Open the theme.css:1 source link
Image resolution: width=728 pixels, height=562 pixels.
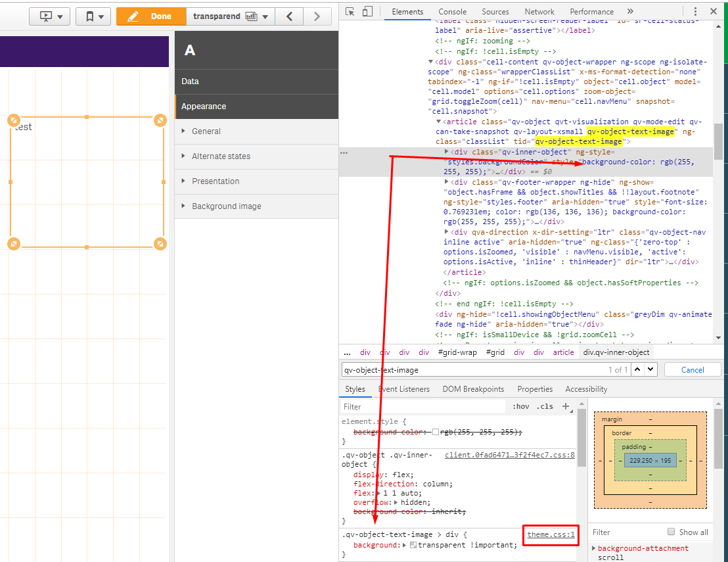(x=551, y=535)
